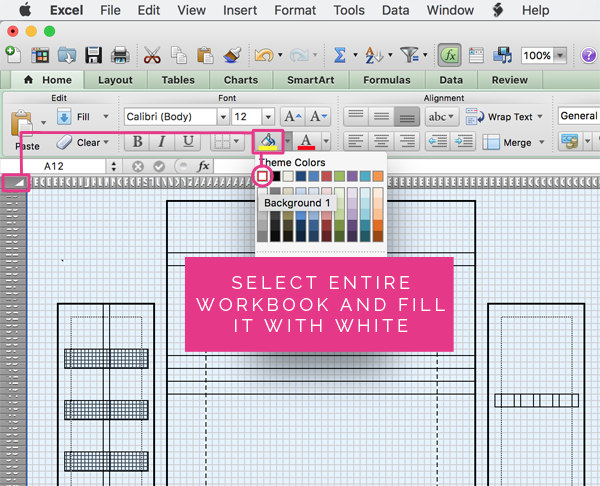Toggle Italic formatting
Image resolution: width=600 pixels, height=486 pixels.
(162, 142)
